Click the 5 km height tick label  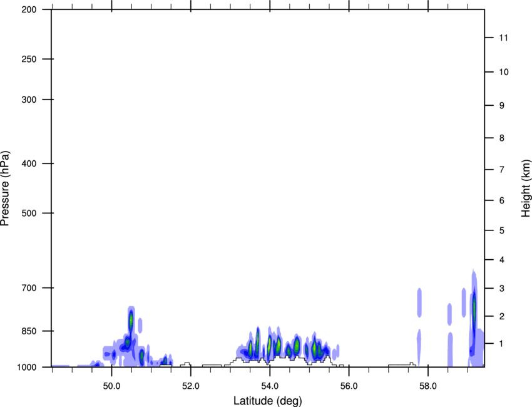click(x=502, y=230)
